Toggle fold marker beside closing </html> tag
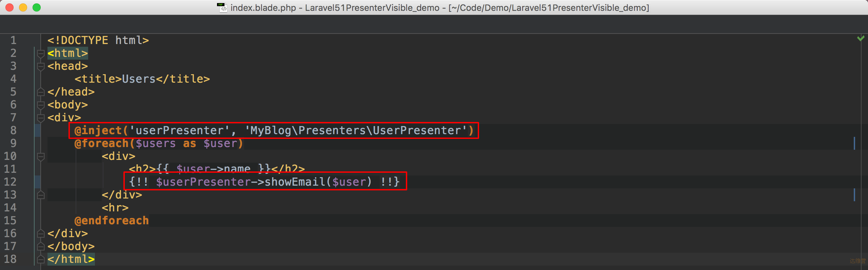Screen dimensions: 868x270 pyautogui.click(x=41, y=259)
